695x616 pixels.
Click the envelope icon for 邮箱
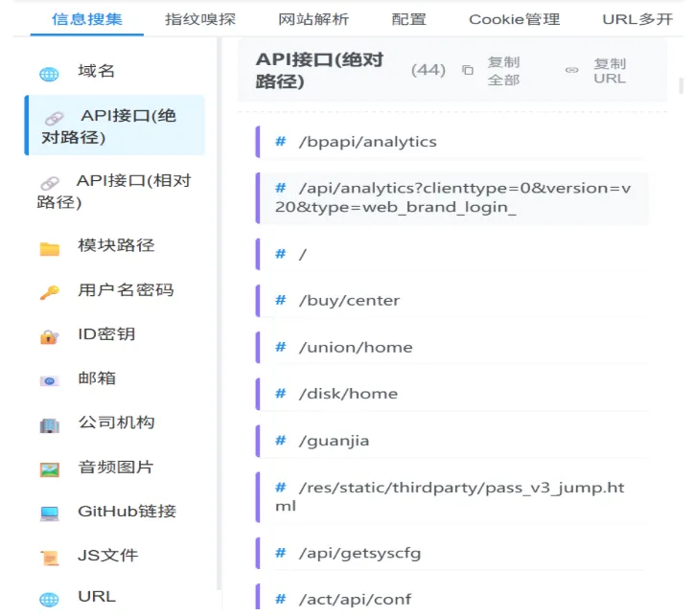coord(49,381)
